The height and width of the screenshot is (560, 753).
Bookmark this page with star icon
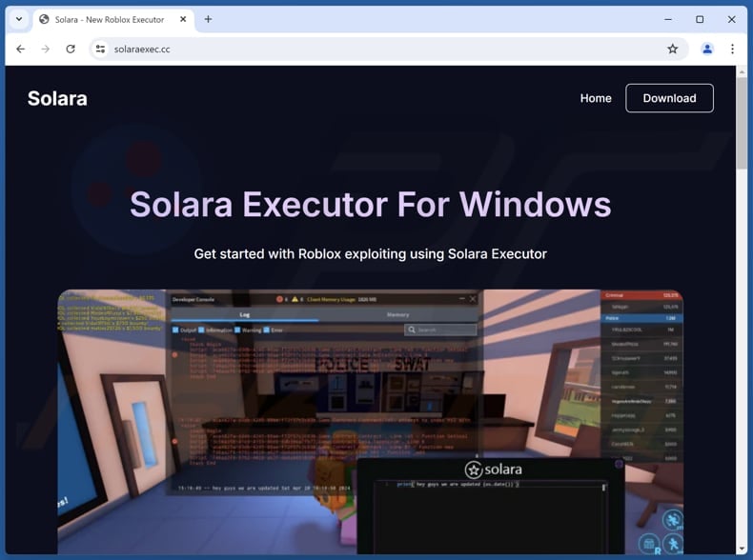click(672, 49)
